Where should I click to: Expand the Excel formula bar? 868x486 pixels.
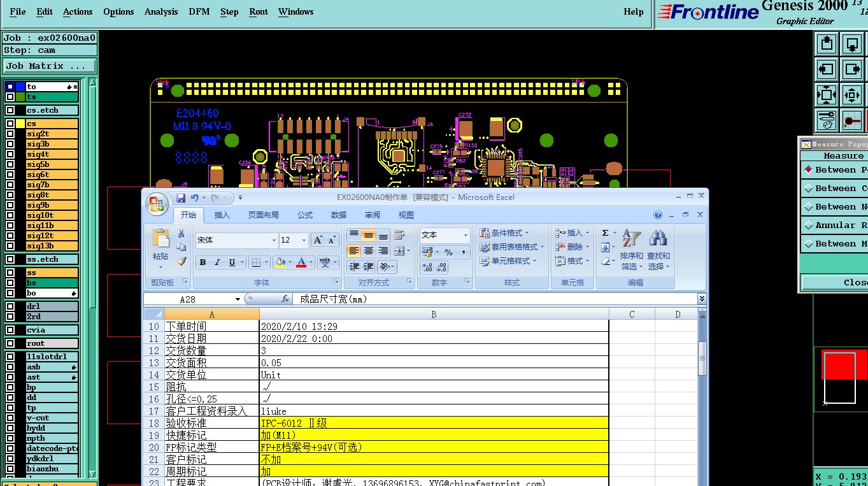coord(702,299)
